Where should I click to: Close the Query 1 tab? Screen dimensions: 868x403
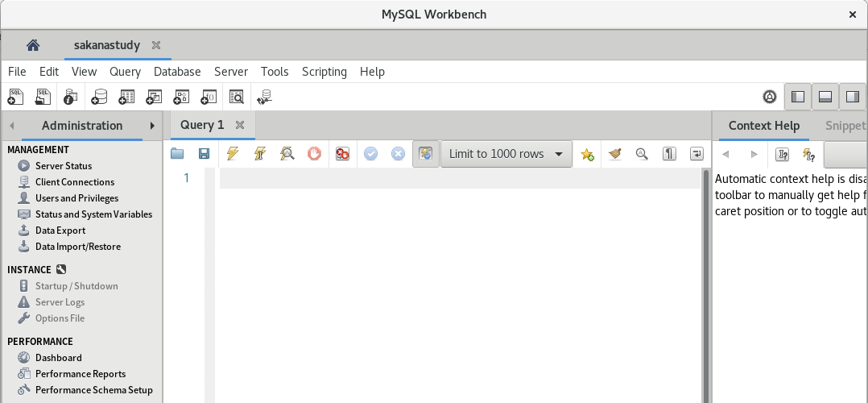coord(240,125)
